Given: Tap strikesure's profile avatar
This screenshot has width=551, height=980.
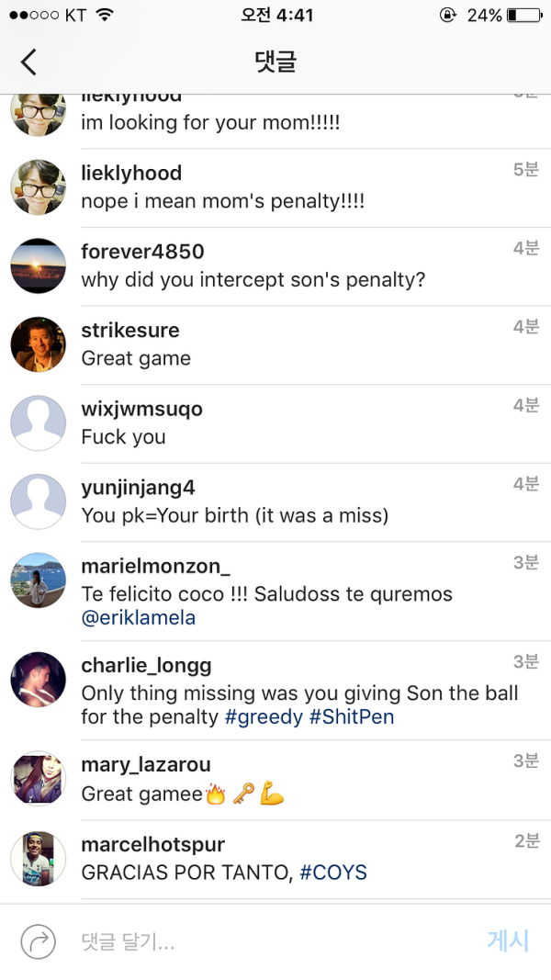Looking at the screenshot, I should click(39, 345).
